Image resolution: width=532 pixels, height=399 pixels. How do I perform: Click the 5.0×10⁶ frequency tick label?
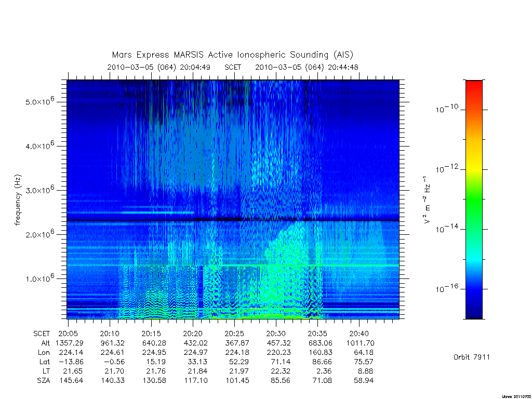(x=39, y=101)
